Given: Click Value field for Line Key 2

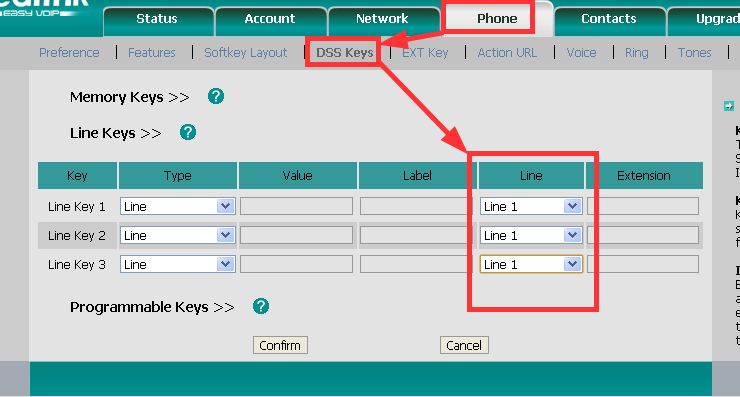Looking at the screenshot, I should point(296,235).
